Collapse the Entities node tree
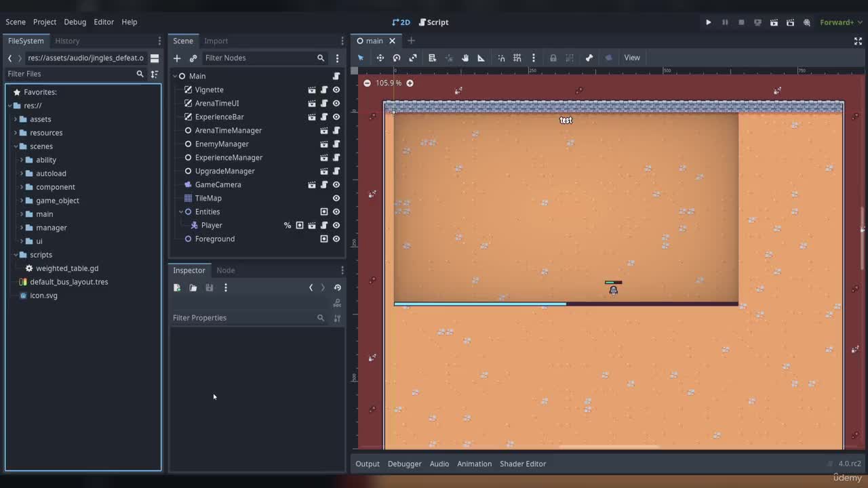This screenshot has width=868, height=488. [181, 211]
